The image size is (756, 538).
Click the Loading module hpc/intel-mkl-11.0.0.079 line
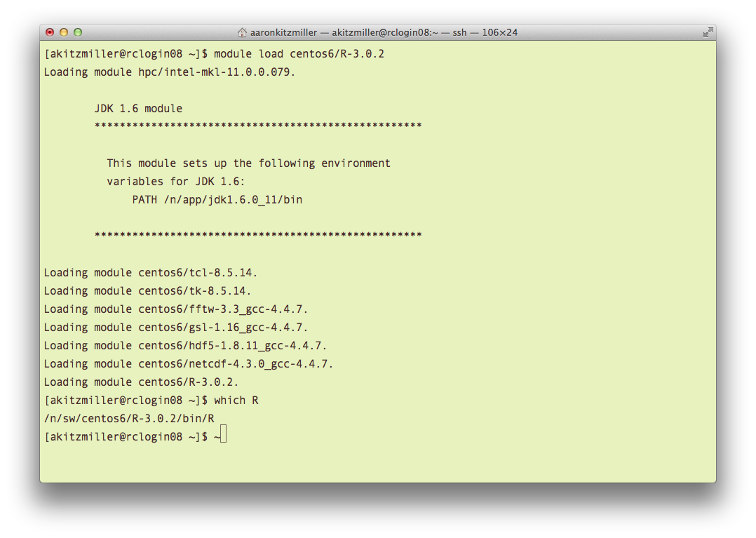tap(169, 72)
